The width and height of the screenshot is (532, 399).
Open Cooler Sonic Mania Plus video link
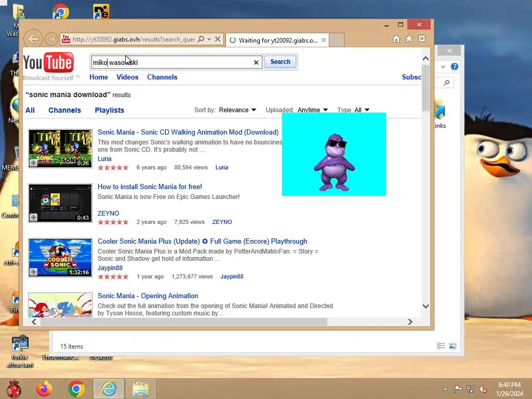tap(202, 241)
